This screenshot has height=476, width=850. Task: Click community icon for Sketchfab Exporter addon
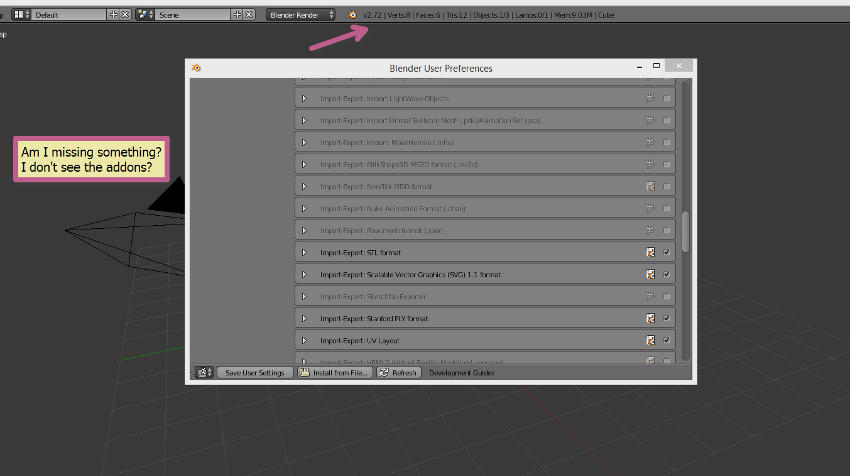click(650, 297)
